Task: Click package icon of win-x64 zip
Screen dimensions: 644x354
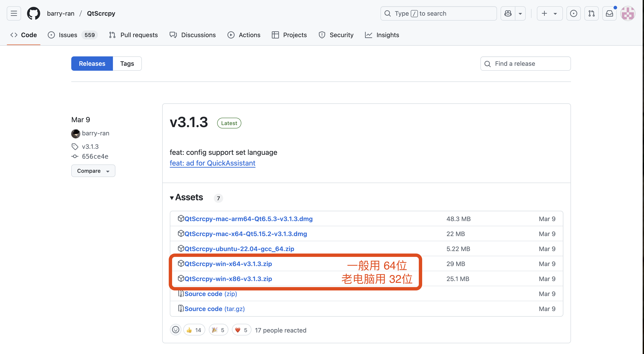Action: coord(181,263)
